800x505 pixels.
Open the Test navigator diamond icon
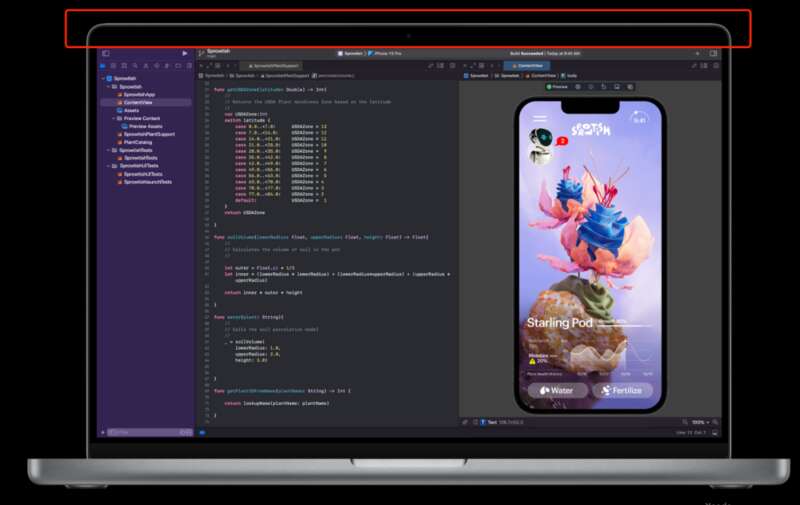(157, 66)
